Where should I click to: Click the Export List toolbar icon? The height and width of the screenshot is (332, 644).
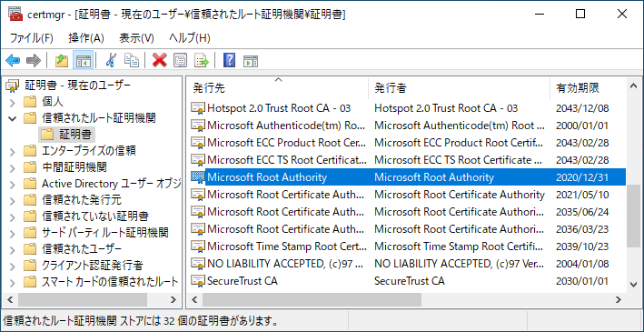pyautogui.click(x=202, y=61)
